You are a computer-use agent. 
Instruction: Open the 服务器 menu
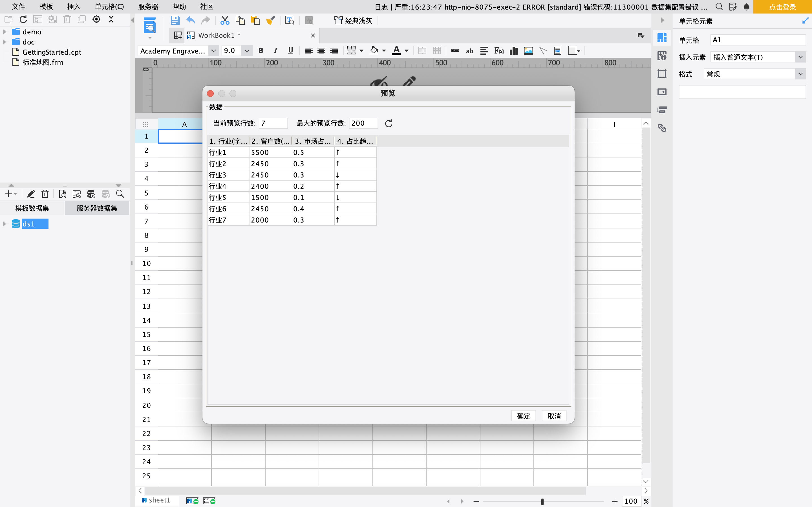[148, 7]
